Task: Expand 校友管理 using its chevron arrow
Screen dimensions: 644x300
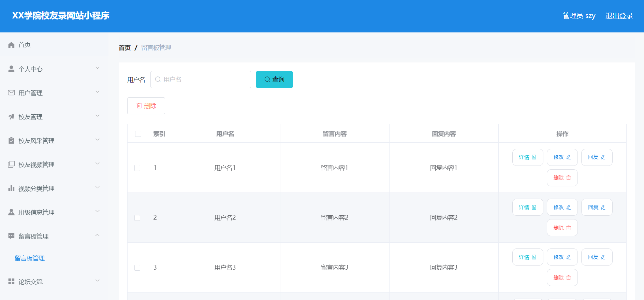Action: click(98, 116)
